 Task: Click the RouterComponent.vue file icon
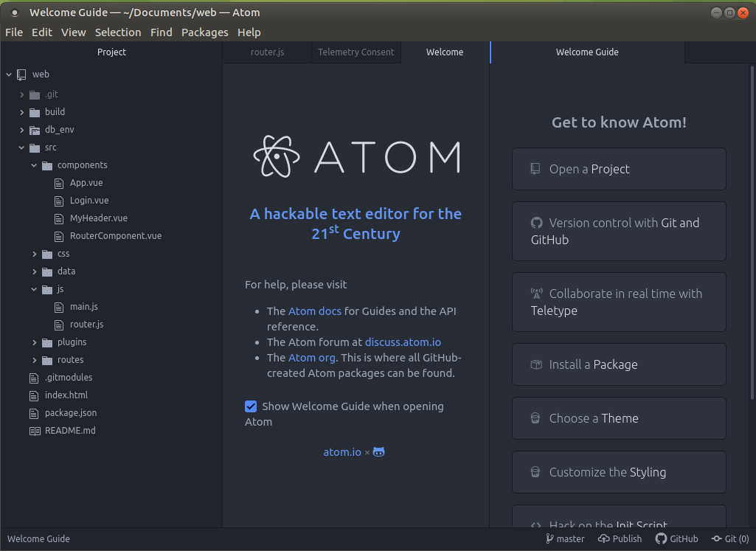(x=59, y=236)
